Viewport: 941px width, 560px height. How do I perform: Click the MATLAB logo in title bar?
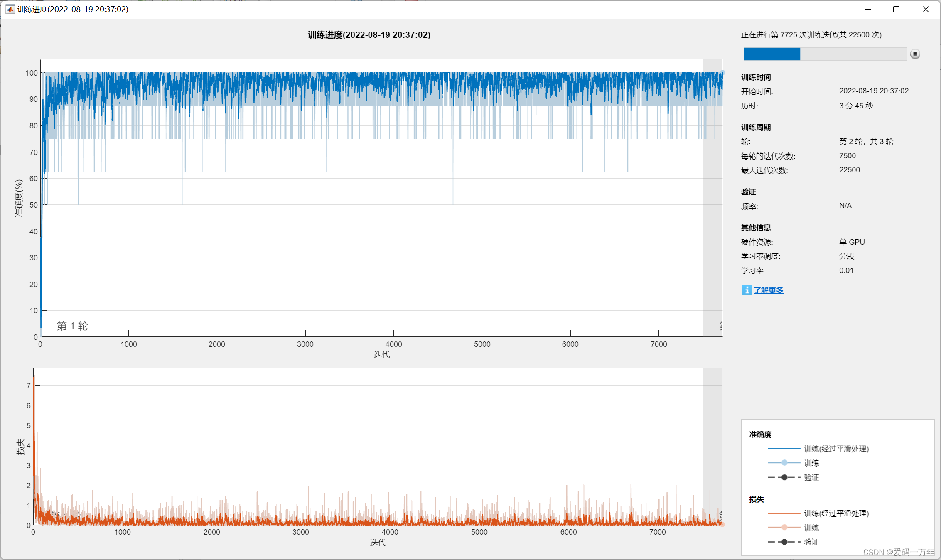[x=10, y=9]
